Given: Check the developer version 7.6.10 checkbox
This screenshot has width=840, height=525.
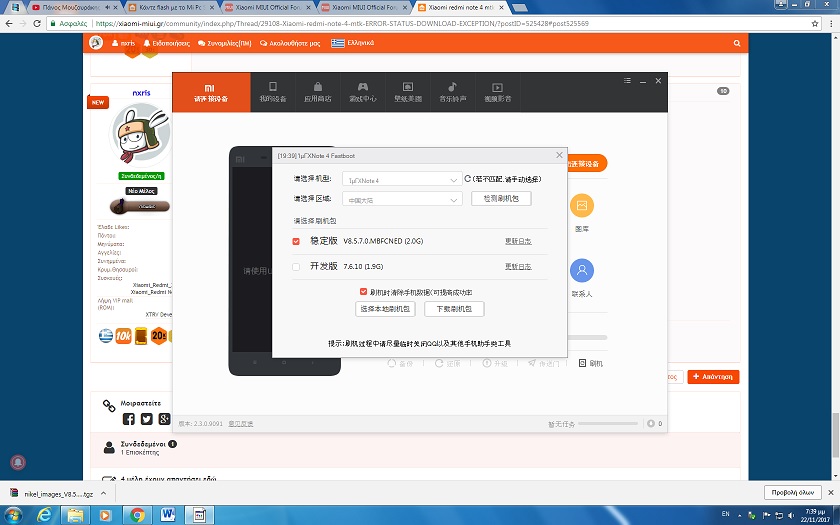Looking at the screenshot, I should pos(296,267).
